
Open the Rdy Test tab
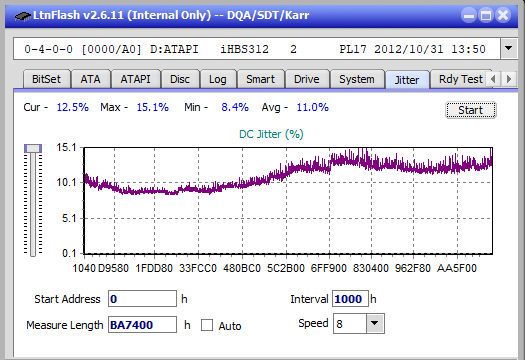click(x=461, y=79)
